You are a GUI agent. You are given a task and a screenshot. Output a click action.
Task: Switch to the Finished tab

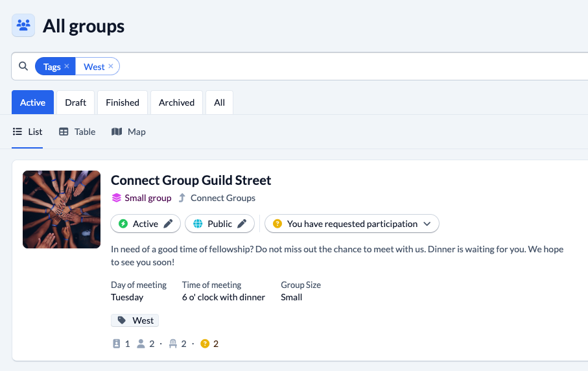click(123, 102)
